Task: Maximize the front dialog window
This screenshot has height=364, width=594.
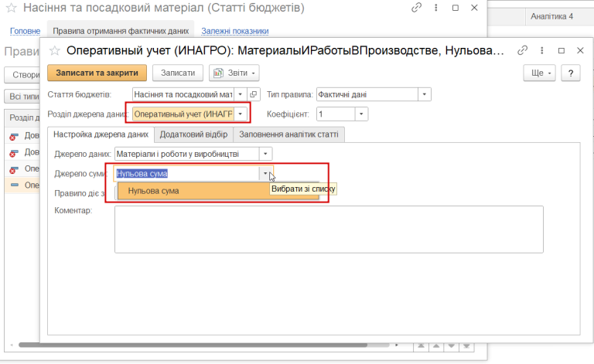Action: tap(562, 50)
